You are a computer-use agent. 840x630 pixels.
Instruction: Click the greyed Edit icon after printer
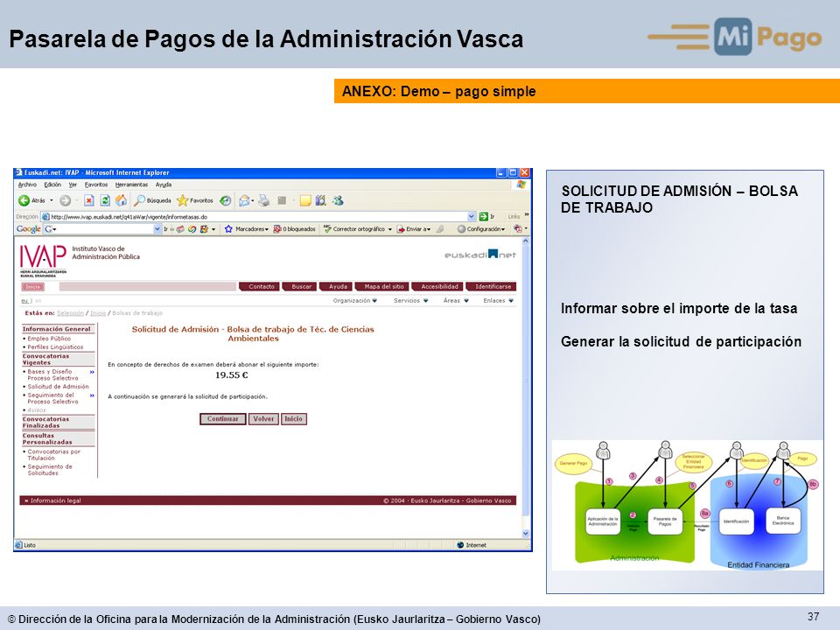282,200
